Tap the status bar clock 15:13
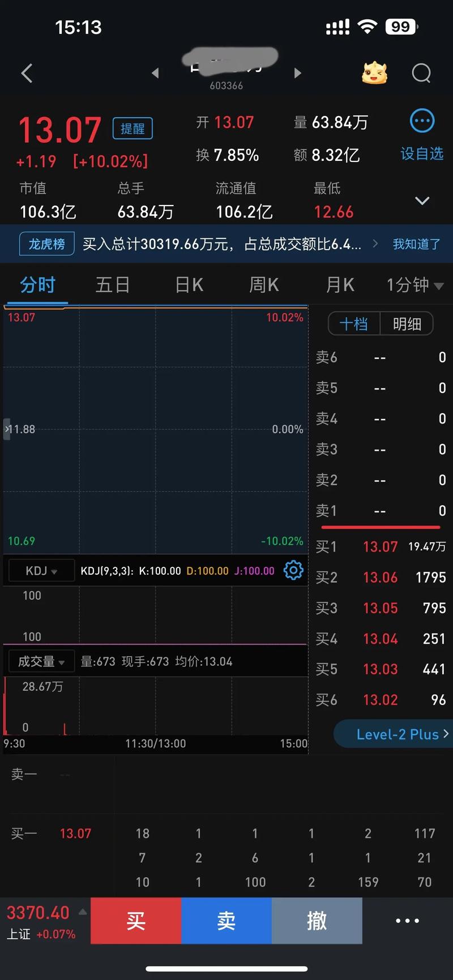Viewport: 453px width, 980px height. click(x=78, y=27)
